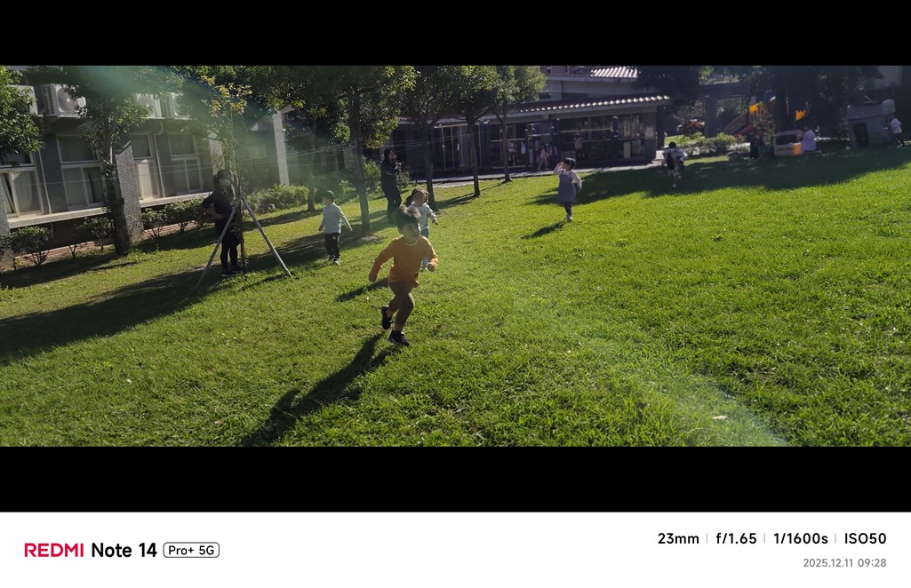This screenshot has width=911, height=588.
Task: Click the air conditioner unit on building
Action: click(x=60, y=99)
